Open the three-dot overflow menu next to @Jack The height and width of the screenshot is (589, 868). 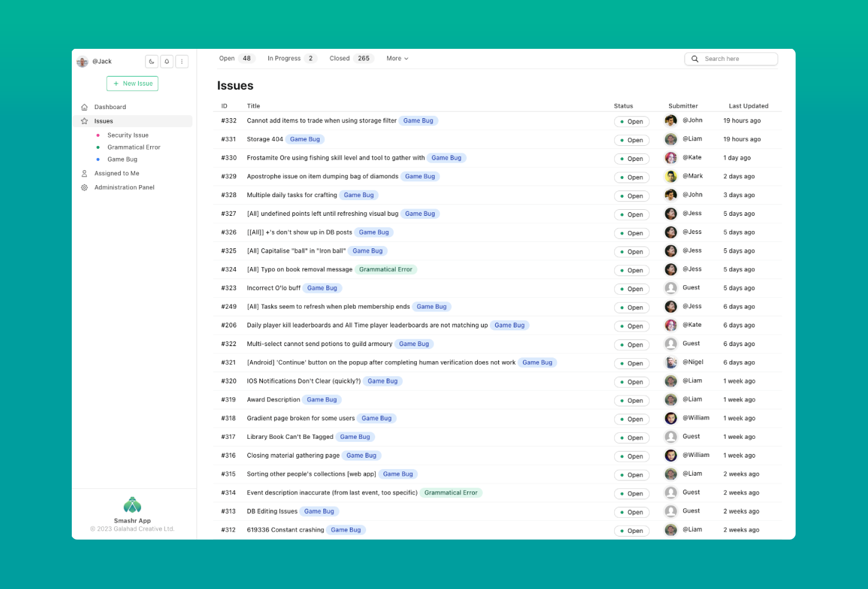tap(182, 61)
